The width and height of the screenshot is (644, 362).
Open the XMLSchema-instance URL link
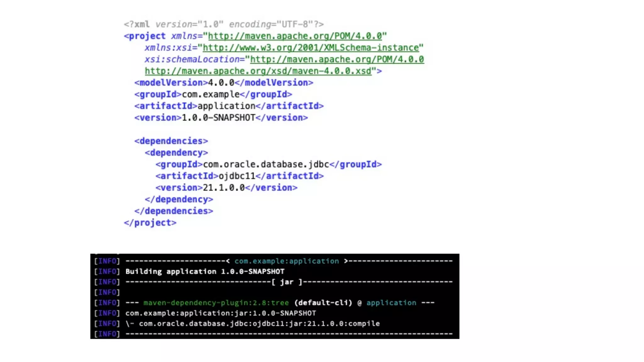coord(311,48)
